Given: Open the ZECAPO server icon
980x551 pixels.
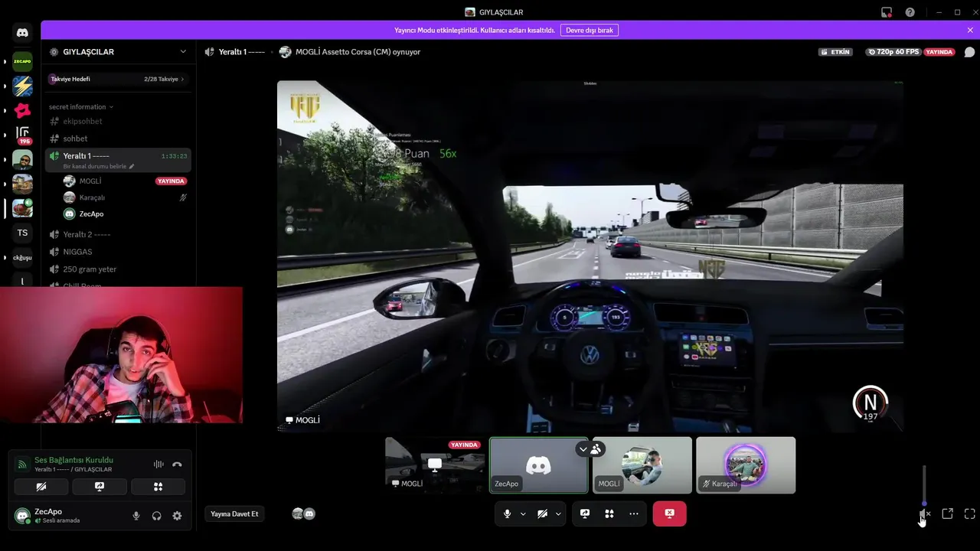Looking at the screenshot, I should click(x=22, y=61).
